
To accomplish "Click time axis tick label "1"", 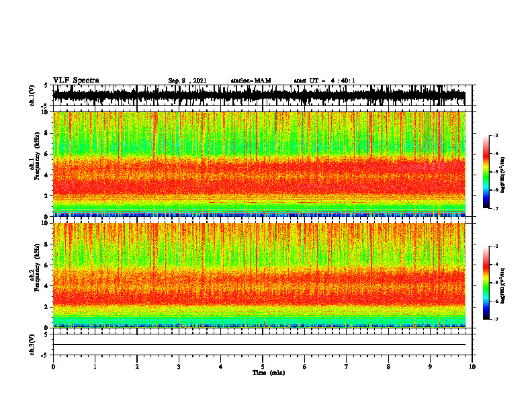I will 95,367.
